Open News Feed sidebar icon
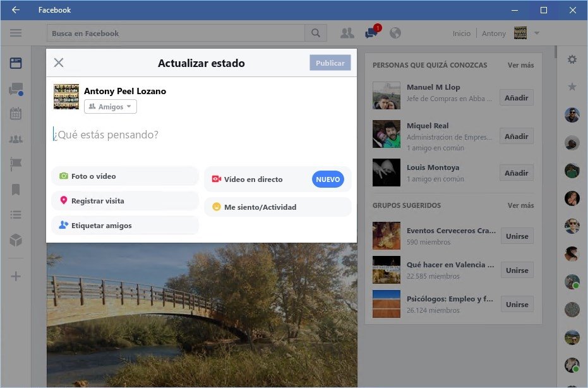Viewport: 588px width, 388px height. pyautogui.click(x=16, y=63)
